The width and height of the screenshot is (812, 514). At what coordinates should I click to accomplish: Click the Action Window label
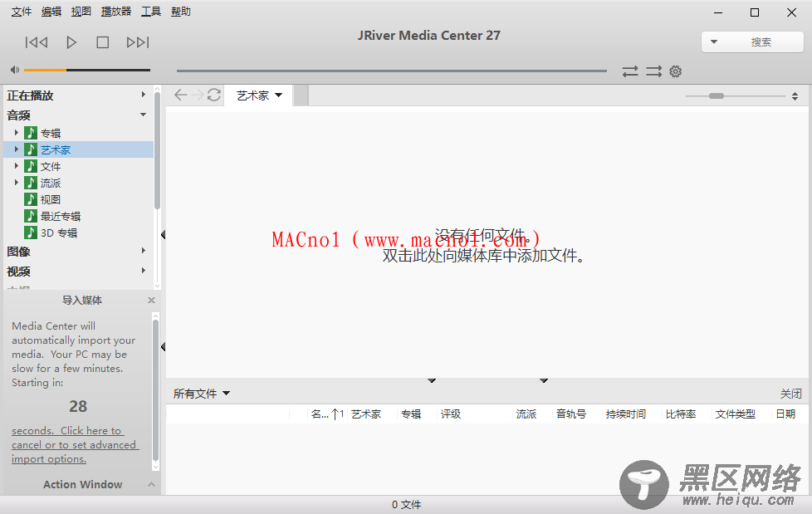[x=83, y=484]
